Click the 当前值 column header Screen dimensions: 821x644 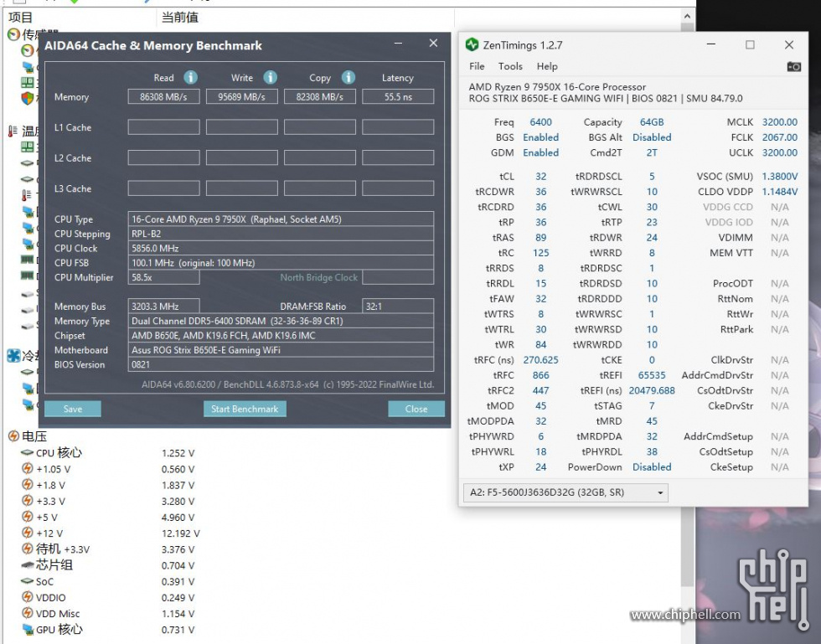point(179,18)
